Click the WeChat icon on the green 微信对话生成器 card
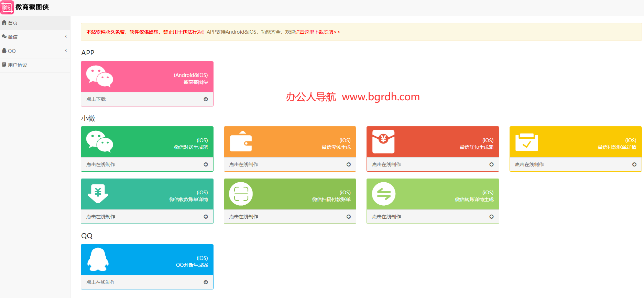Screen dimensions: 644x298 point(99,141)
